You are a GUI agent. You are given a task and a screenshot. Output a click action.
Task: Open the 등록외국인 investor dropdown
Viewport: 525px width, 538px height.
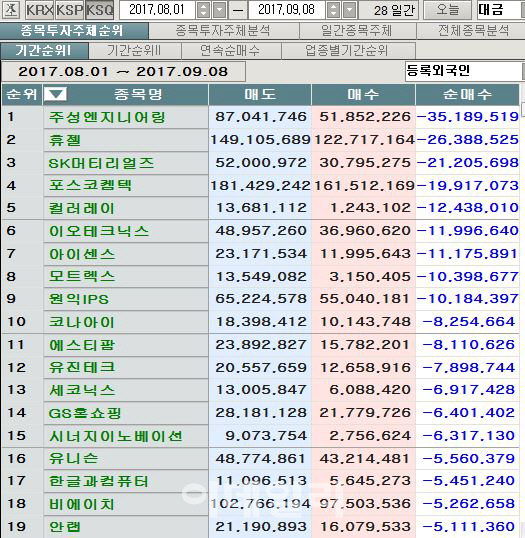pyautogui.click(x=465, y=71)
